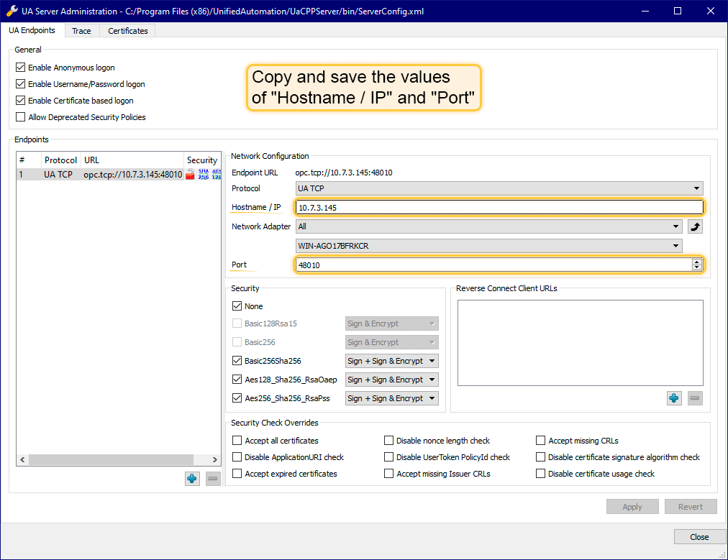Screen dimensions: 728x560
Task: Click the Close button
Action: coord(699,537)
